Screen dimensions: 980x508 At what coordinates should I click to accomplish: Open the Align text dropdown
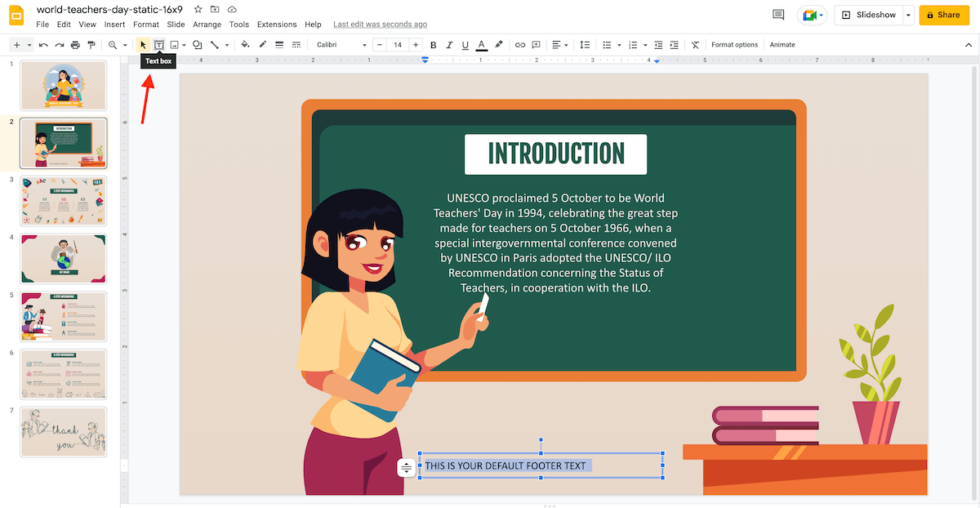[x=559, y=45]
